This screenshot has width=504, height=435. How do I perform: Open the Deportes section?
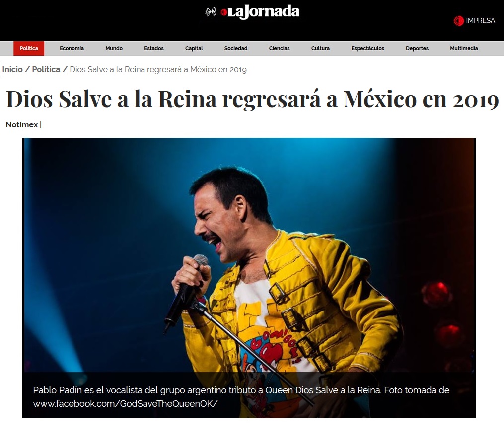coord(417,48)
